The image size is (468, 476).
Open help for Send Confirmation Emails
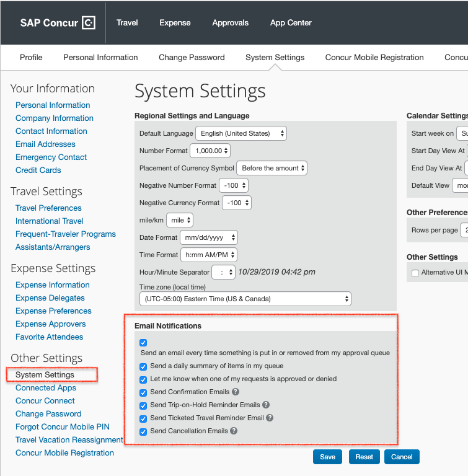(x=236, y=392)
